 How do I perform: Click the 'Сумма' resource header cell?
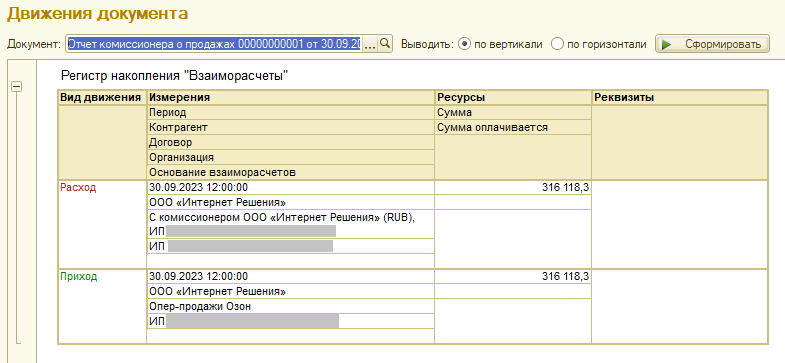(x=513, y=113)
